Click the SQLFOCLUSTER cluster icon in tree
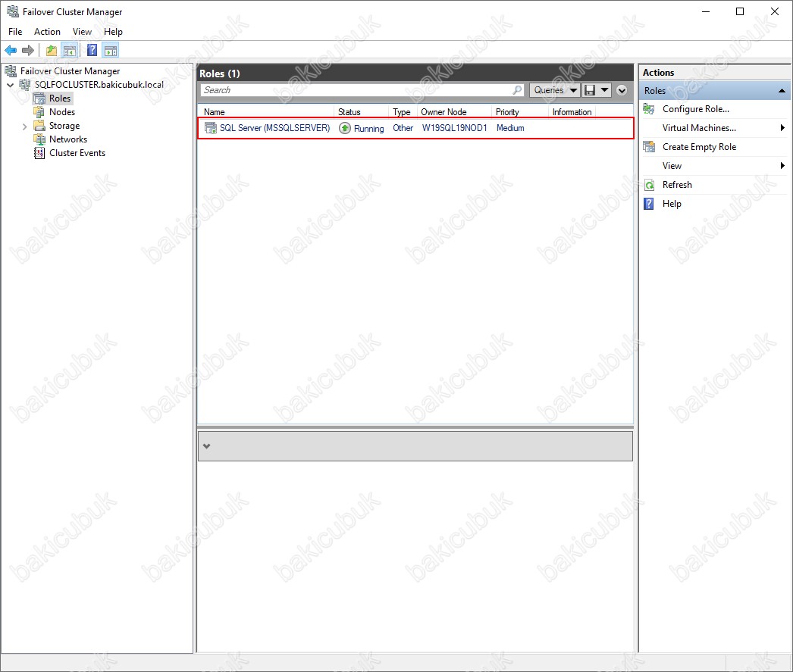This screenshot has width=793, height=672. tap(25, 84)
